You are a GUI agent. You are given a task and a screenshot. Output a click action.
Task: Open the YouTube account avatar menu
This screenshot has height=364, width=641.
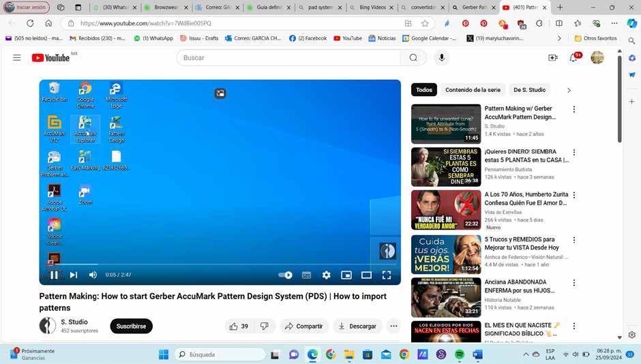tap(597, 58)
